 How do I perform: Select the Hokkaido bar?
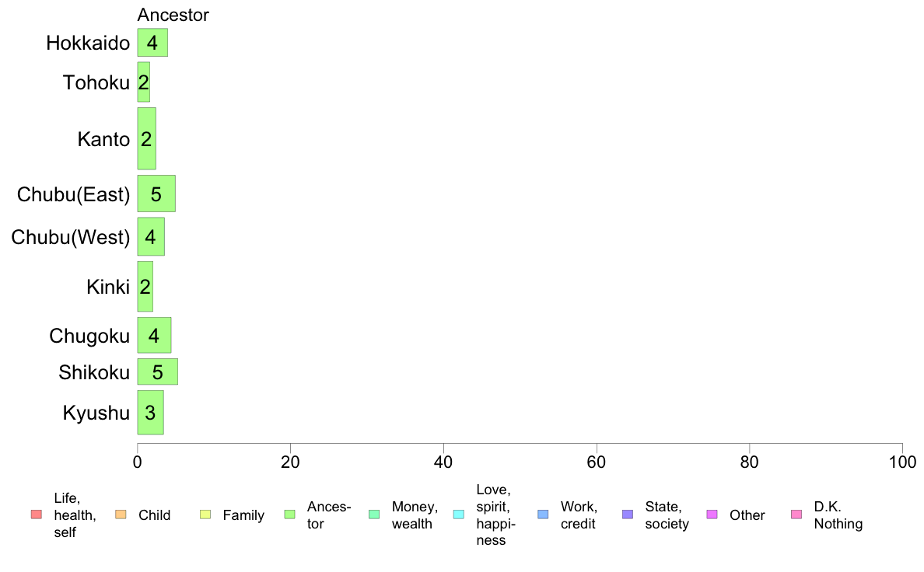pos(152,43)
